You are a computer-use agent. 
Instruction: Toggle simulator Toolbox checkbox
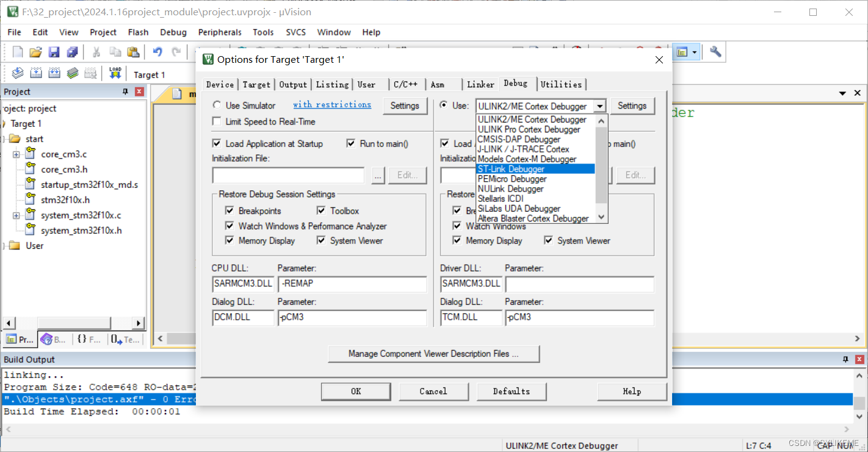321,210
